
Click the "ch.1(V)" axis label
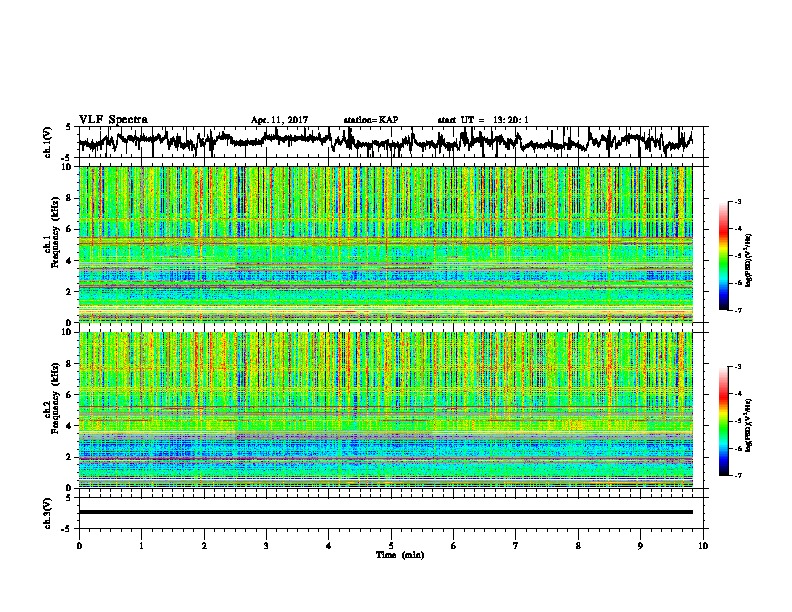click(48, 142)
